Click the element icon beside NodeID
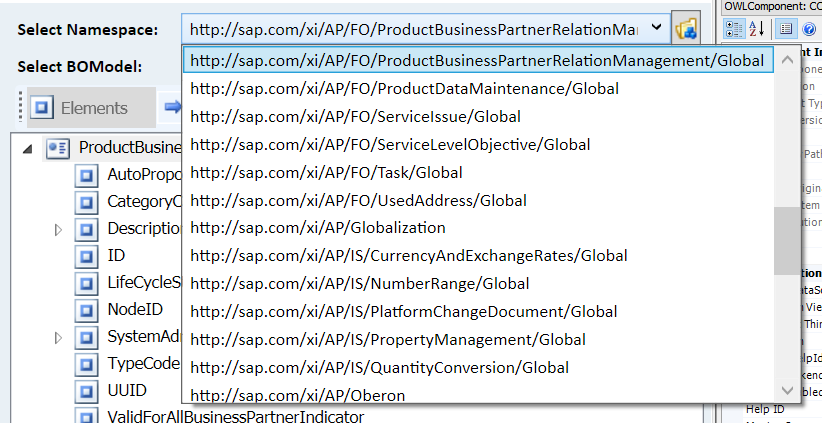 86,310
